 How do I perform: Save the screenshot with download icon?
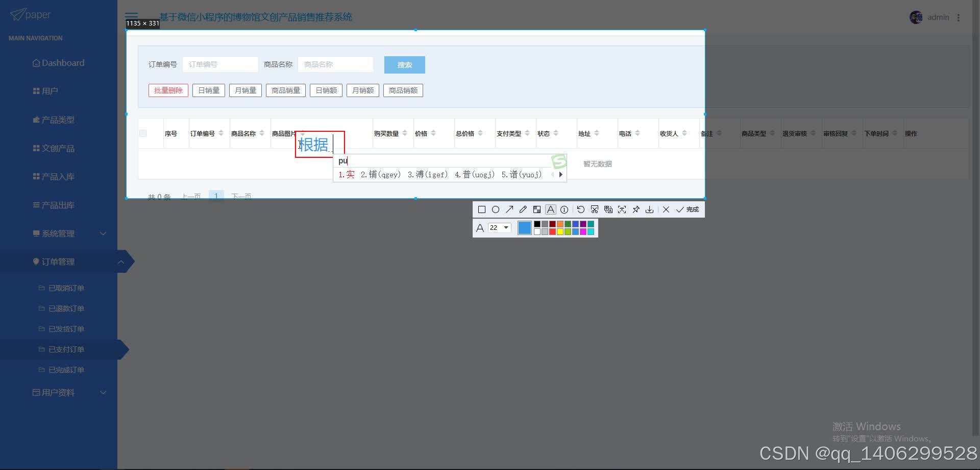tap(650, 209)
